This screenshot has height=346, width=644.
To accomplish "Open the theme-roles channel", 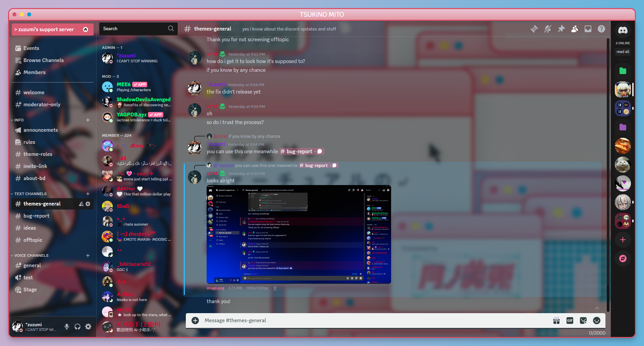I will click(x=53, y=154).
